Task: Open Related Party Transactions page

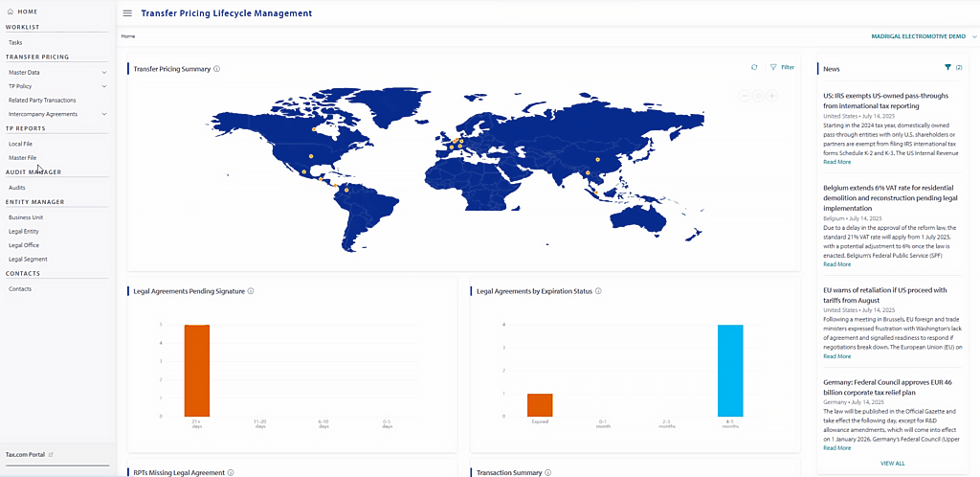Action: pos(42,100)
